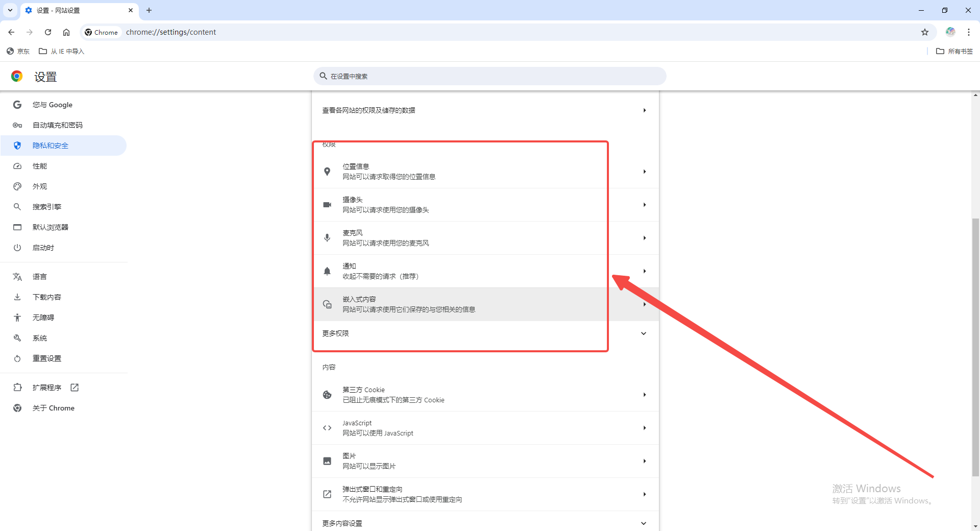Click the 网站可以请求取得您的位置信息 description

(x=389, y=177)
